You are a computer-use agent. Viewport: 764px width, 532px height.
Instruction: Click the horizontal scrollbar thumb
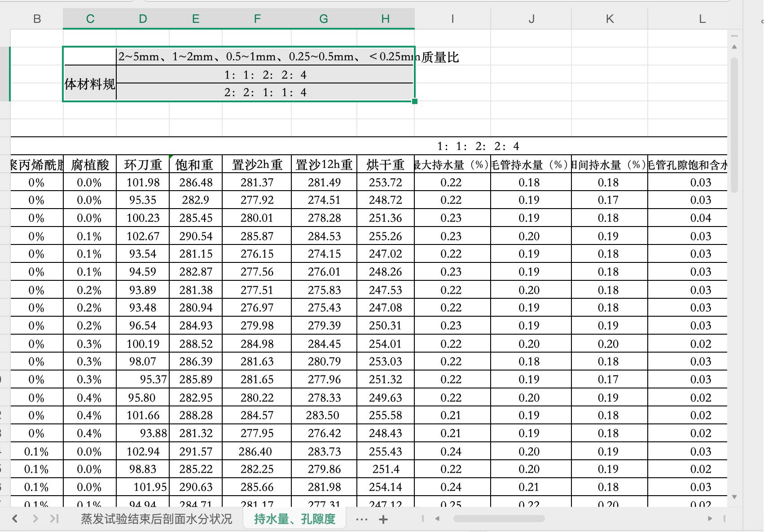(499, 519)
